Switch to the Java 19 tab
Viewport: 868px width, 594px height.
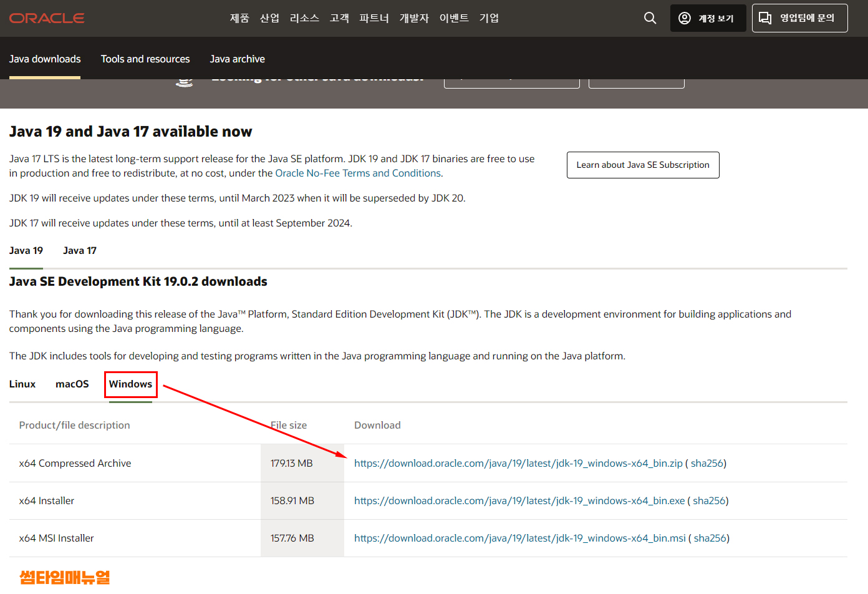26,250
